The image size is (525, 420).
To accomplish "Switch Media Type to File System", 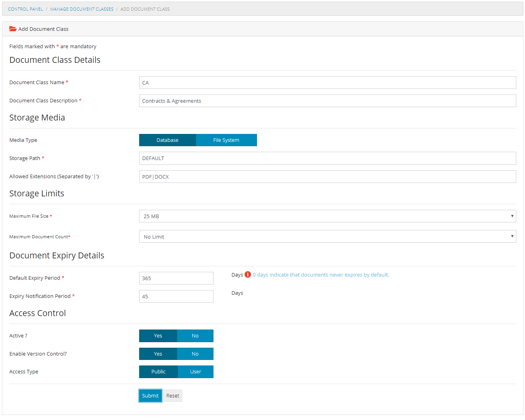I will coord(226,140).
